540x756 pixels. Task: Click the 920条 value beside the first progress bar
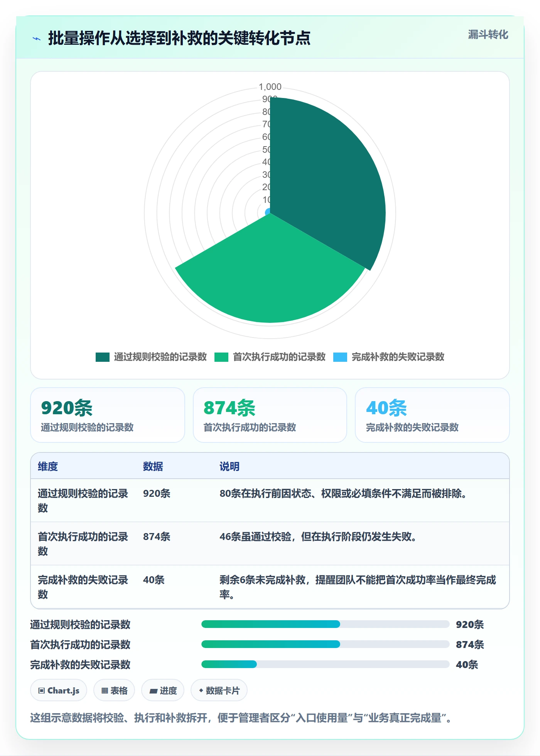(x=470, y=624)
